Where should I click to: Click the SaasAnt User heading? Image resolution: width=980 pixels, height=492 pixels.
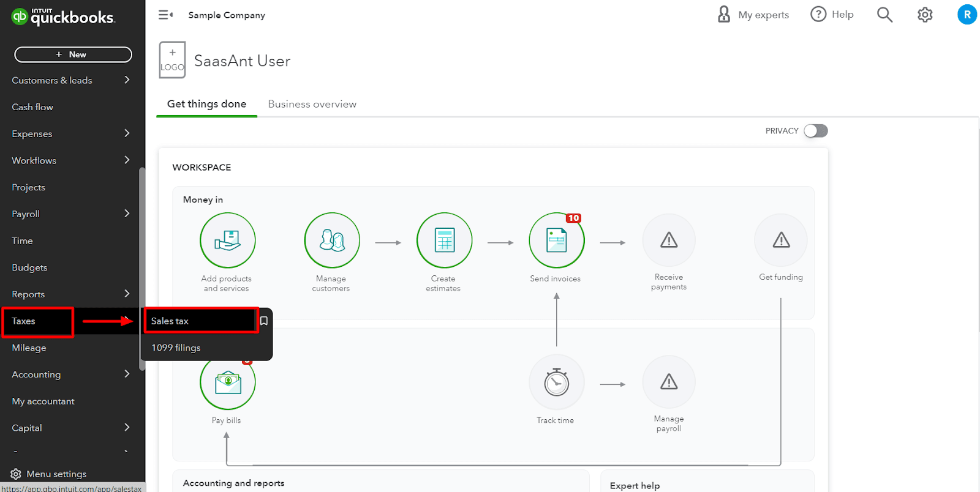[242, 61]
